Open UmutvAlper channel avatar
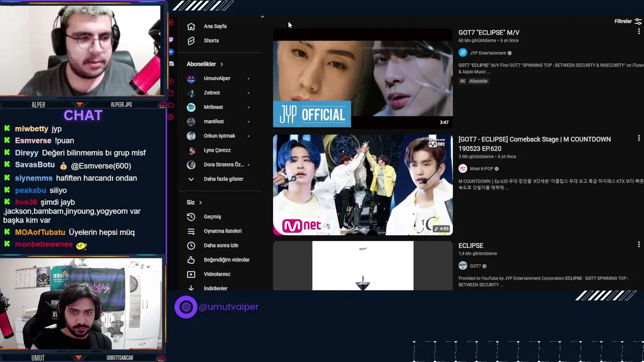Viewport: 644px width, 362px height. pos(191,78)
